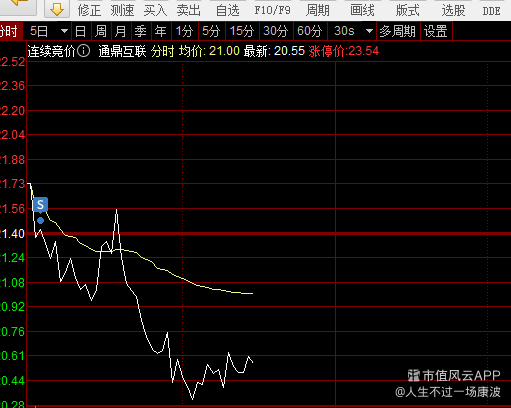
Task: Open the 5日 period dropdown arrow
Action: (x=64, y=31)
